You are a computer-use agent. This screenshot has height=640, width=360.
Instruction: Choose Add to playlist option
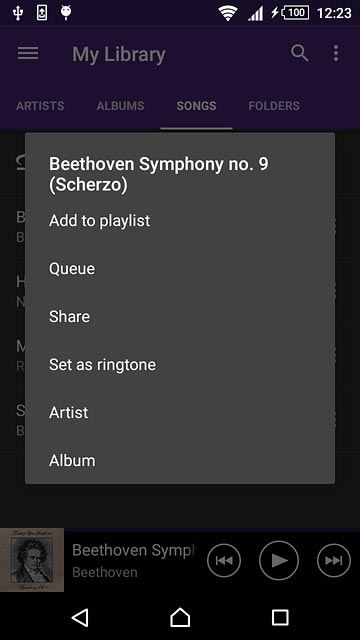[180, 220]
